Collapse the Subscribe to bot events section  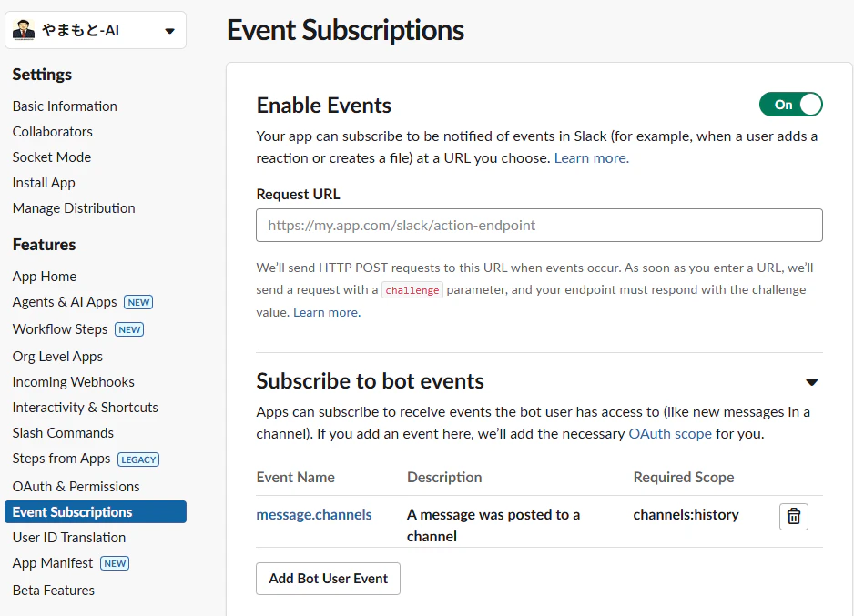tap(811, 382)
